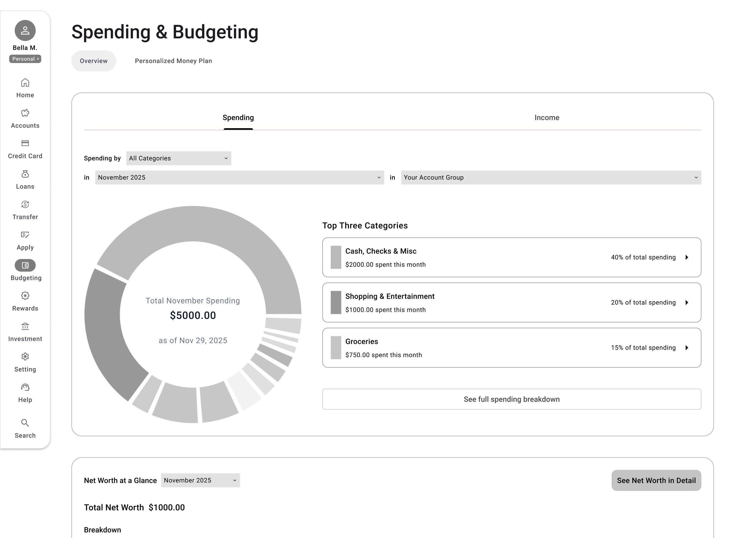The image size is (756, 538).
Task: Click the Rewards badge icon
Action: click(x=25, y=296)
